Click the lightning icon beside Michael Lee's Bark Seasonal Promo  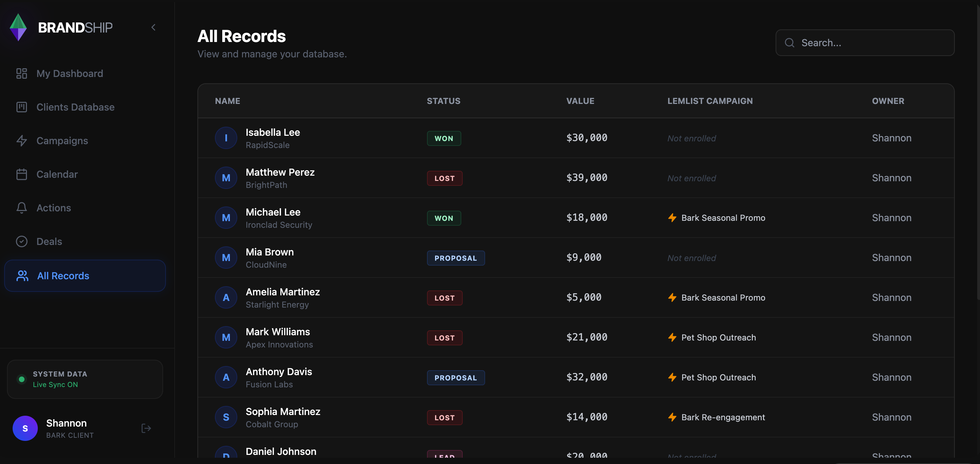[x=672, y=218]
